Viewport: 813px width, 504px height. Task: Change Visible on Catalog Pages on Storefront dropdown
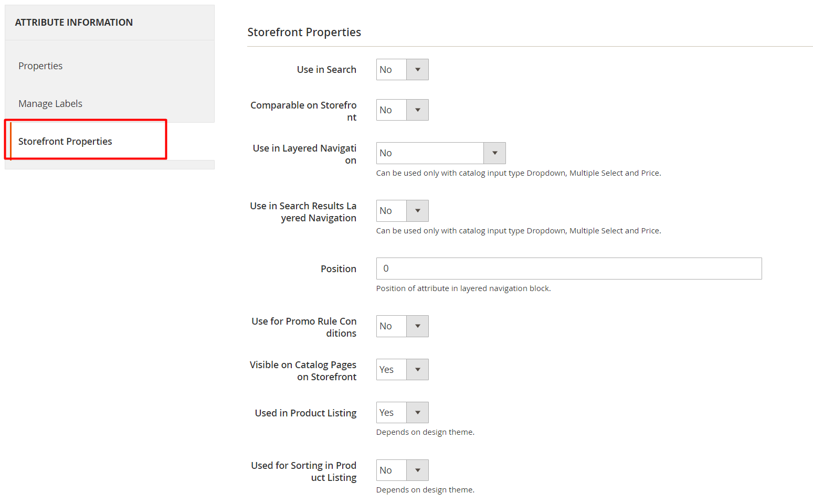(402, 370)
